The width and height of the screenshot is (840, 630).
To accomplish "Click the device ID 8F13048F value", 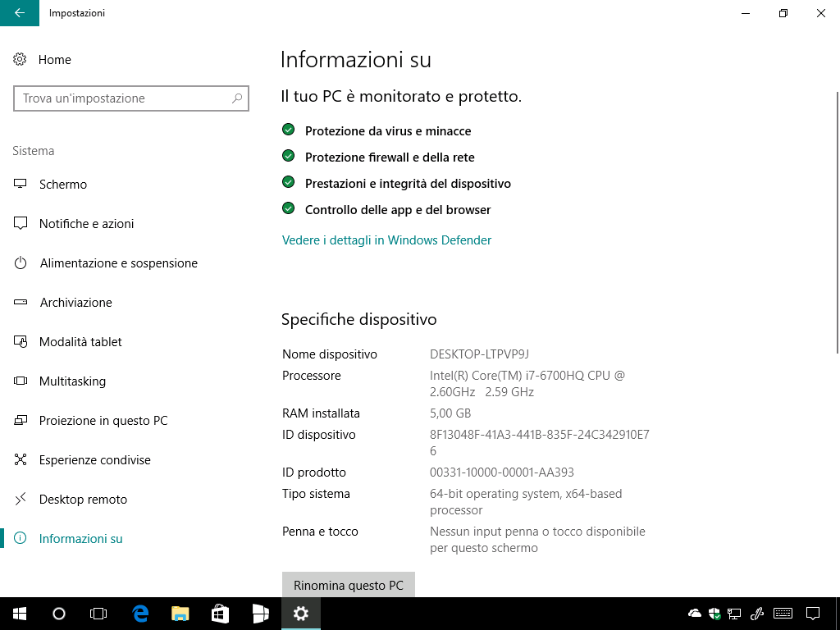I will point(540,442).
